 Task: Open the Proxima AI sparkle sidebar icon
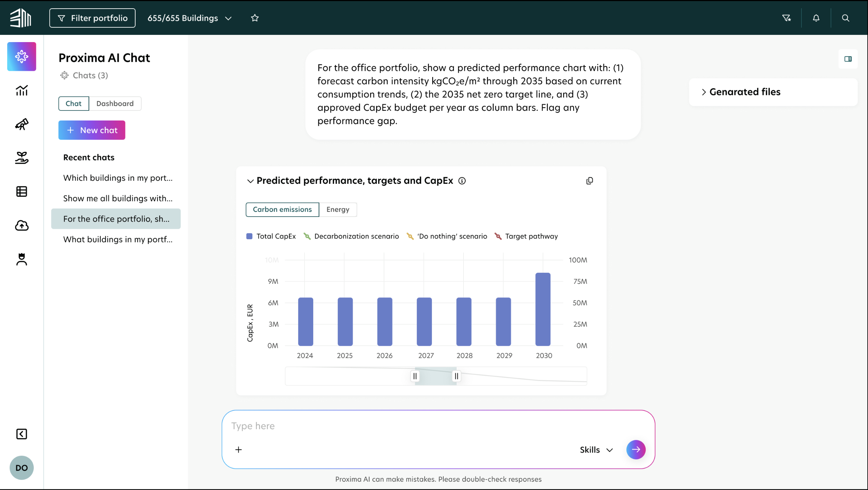click(22, 56)
